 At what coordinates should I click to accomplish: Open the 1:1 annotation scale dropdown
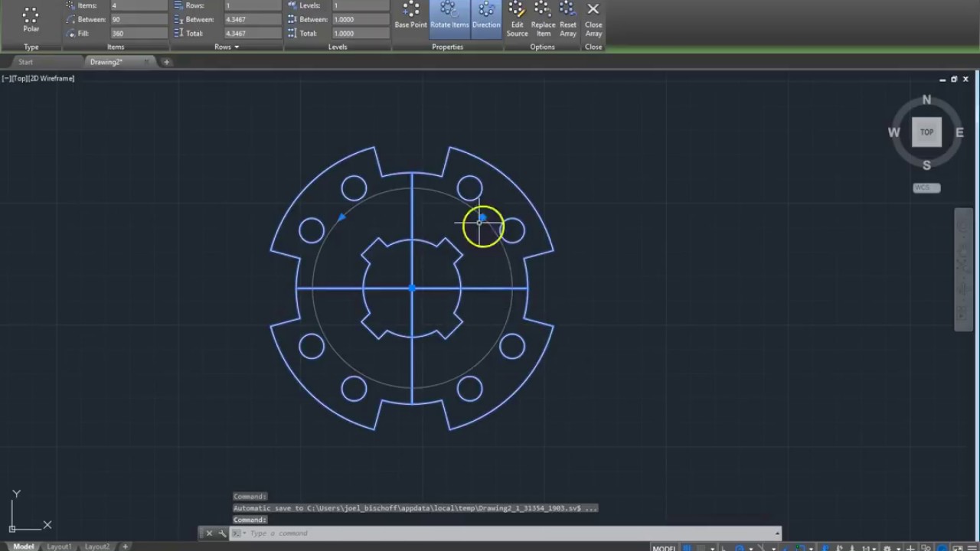pyautogui.click(x=871, y=548)
